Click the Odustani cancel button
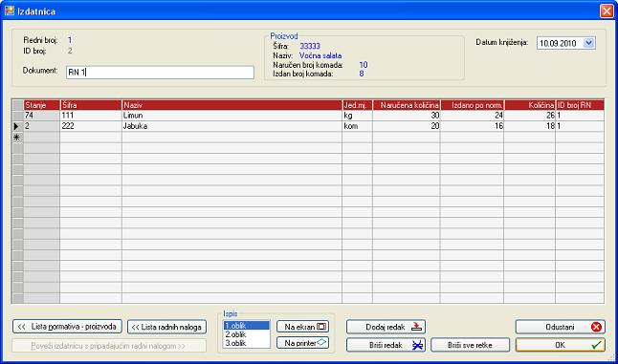618x364 pixels. [560, 327]
